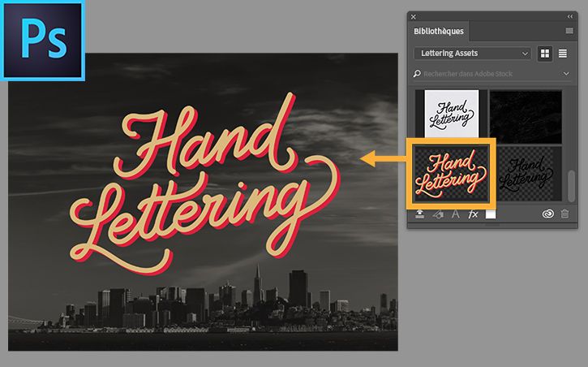Image resolution: width=588 pixels, height=367 pixels.
Task: Select dark Hand Lettering transparent thumbnail
Action: click(x=526, y=174)
